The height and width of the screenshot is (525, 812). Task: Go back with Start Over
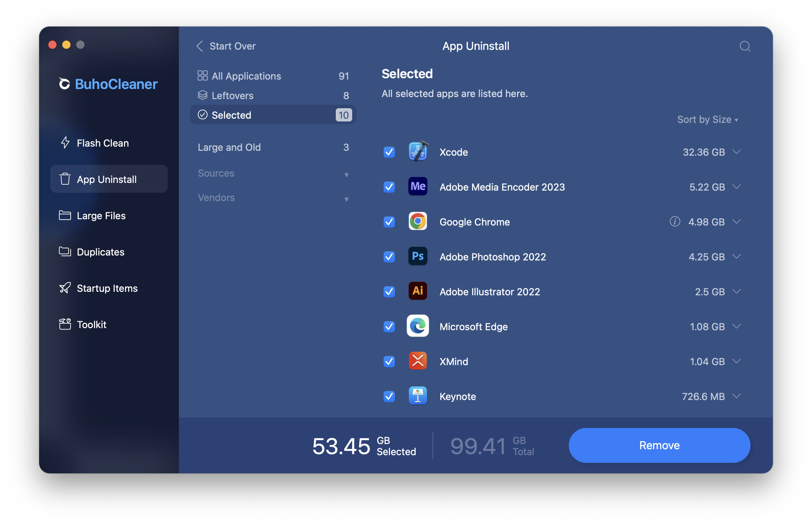click(x=226, y=46)
